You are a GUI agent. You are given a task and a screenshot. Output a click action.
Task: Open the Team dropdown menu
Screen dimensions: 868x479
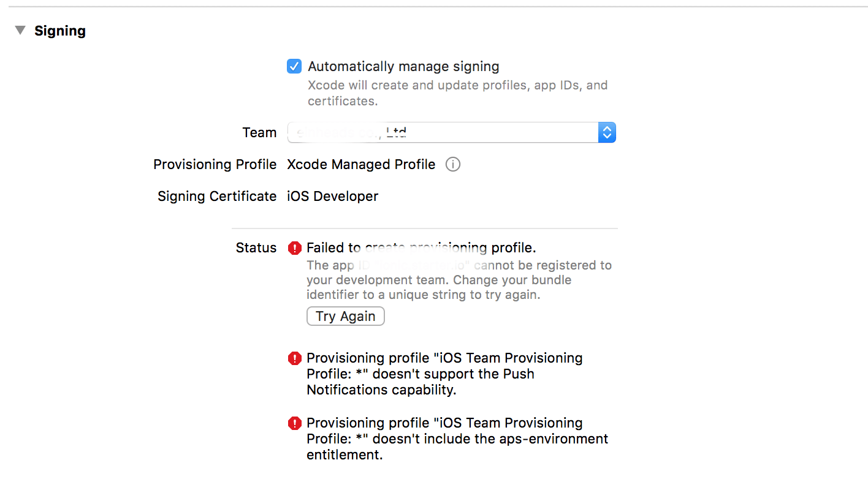tap(452, 132)
